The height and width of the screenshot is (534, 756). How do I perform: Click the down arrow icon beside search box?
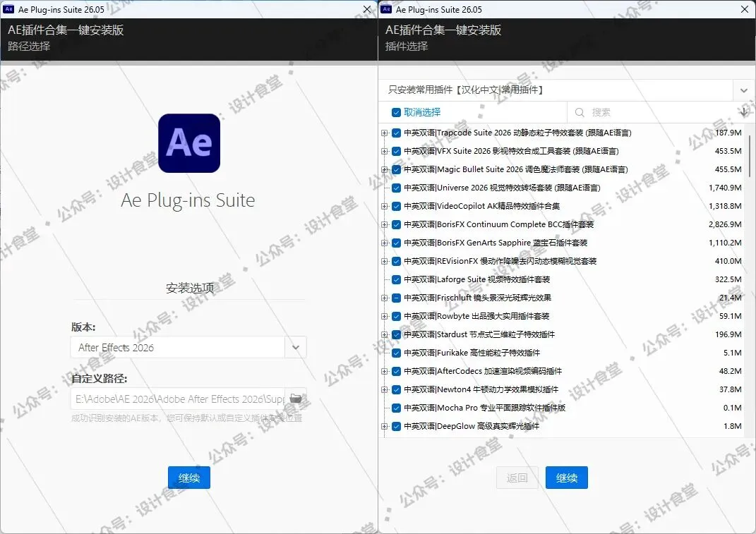pos(744,112)
